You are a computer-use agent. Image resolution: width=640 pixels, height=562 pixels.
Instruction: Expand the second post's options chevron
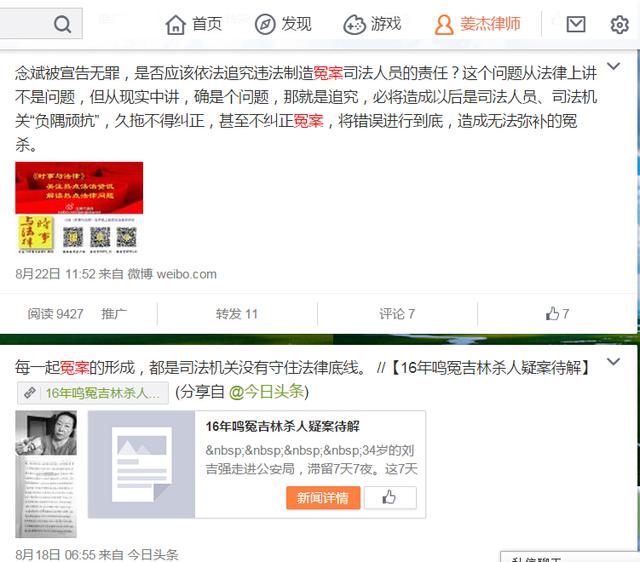pos(613,362)
